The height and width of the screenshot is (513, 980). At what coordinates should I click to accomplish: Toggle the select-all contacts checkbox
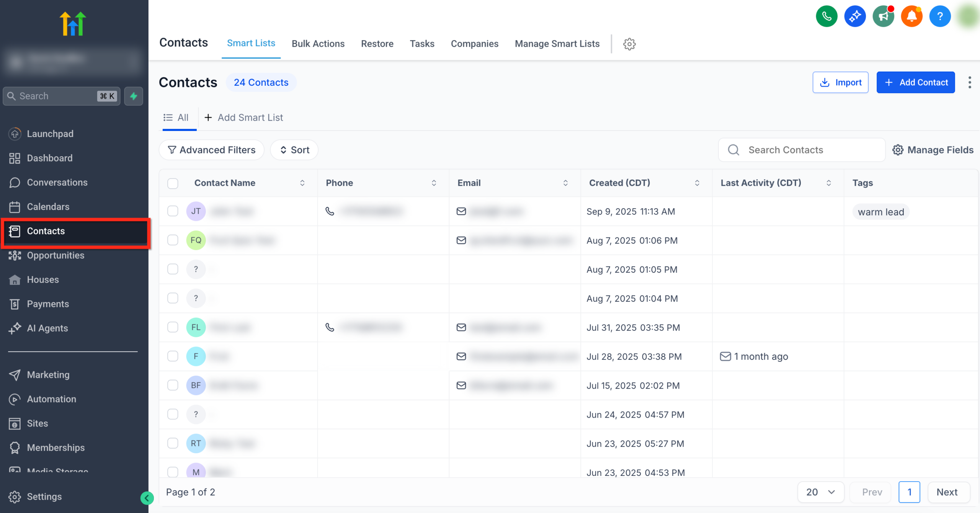pos(172,183)
